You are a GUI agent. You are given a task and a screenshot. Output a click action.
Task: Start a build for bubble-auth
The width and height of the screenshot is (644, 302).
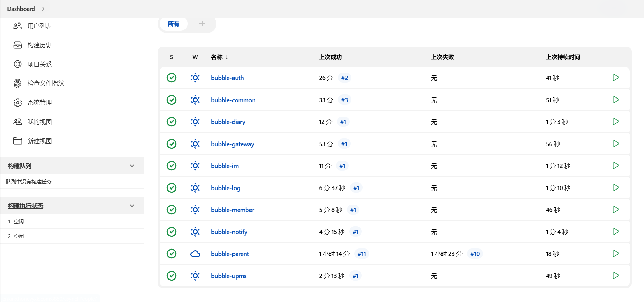(x=616, y=78)
